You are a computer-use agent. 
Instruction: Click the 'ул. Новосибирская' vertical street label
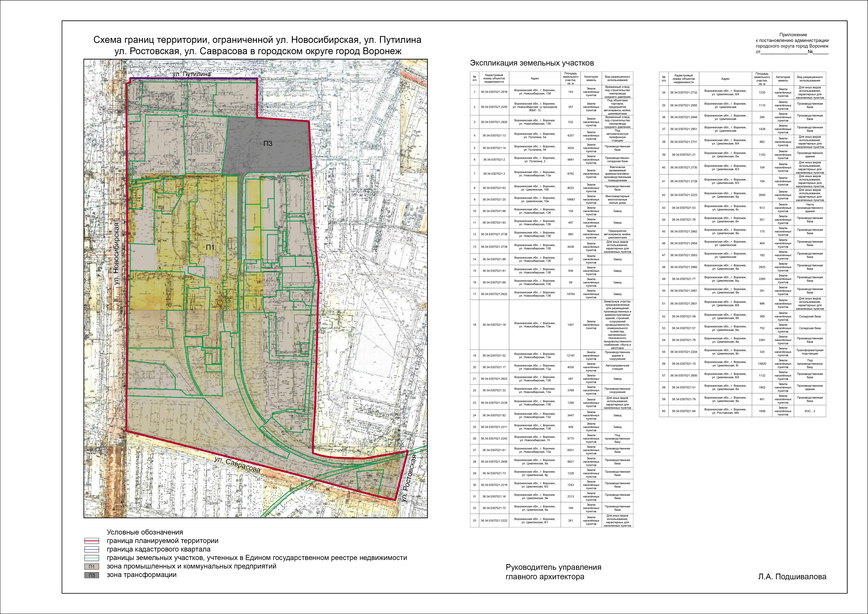coord(116,254)
